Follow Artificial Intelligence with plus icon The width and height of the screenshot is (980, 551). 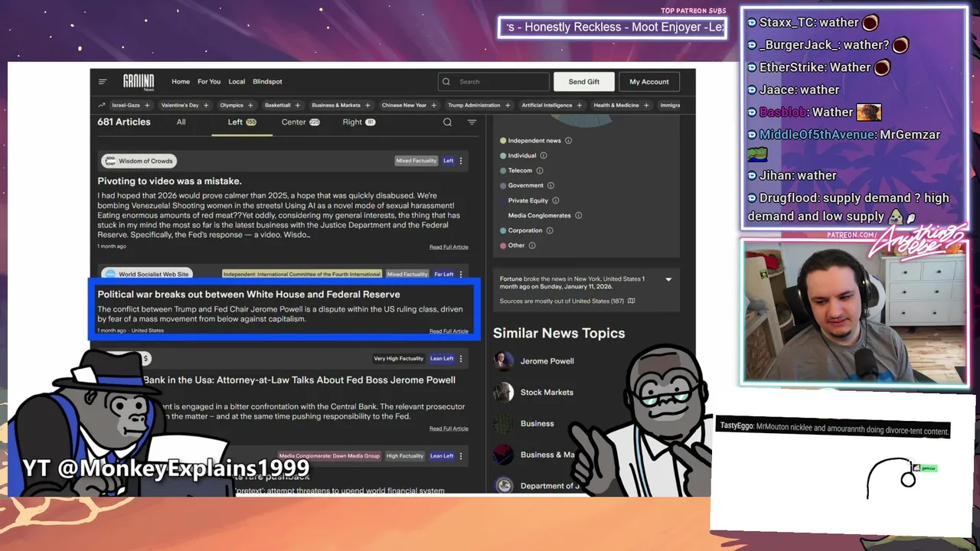(580, 105)
